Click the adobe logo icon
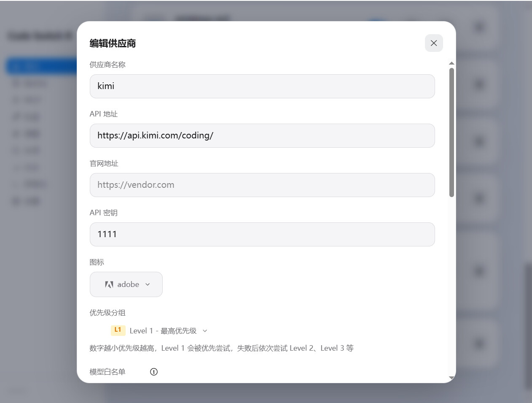 tap(109, 284)
